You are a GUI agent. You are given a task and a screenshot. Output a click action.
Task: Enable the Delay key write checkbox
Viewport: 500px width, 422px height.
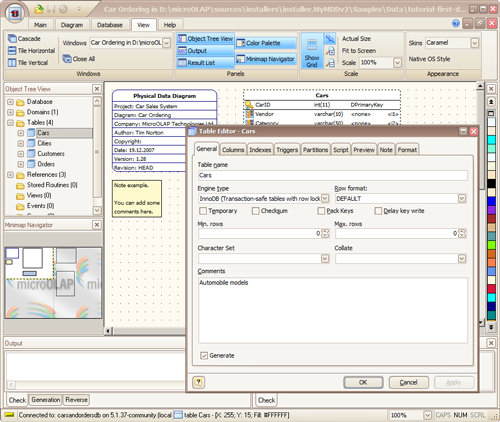point(378,211)
